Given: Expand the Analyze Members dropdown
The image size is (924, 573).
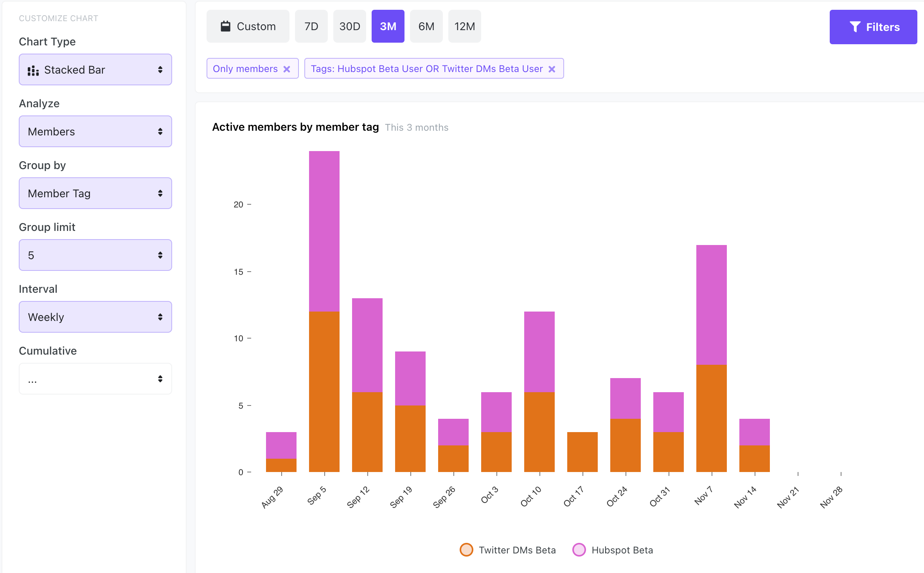Looking at the screenshot, I should [94, 131].
